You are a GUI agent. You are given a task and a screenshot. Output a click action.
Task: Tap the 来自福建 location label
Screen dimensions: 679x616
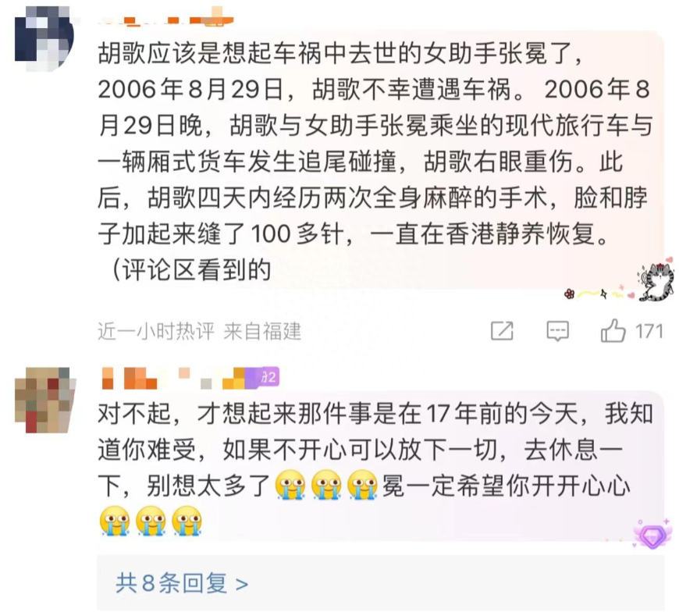[262, 332]
